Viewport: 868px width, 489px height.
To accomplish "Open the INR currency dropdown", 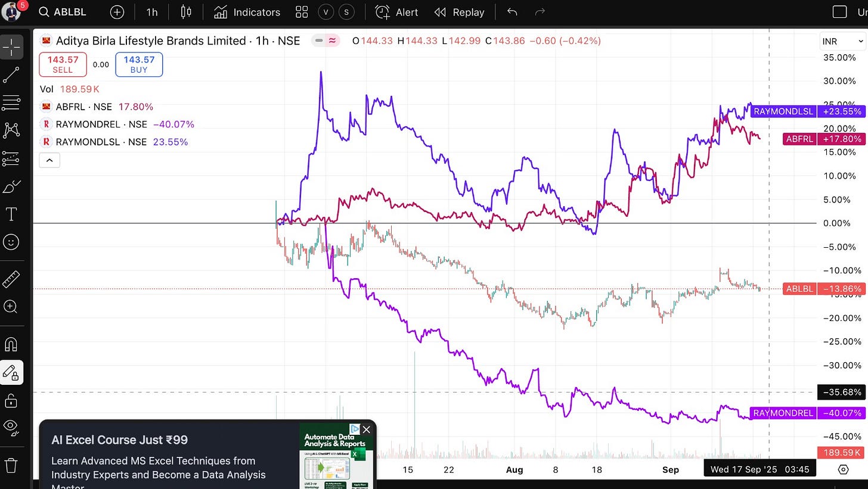I will [x=843, y=41].
